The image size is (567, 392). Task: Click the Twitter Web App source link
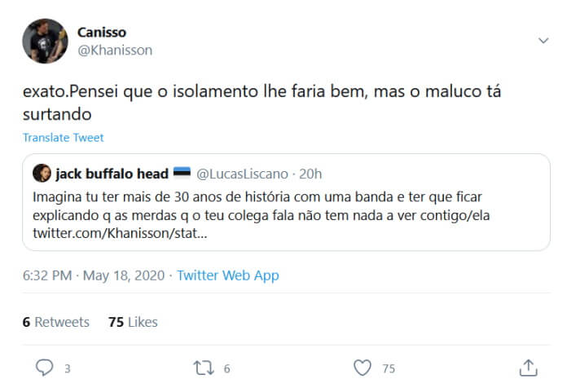coord(227,275)
